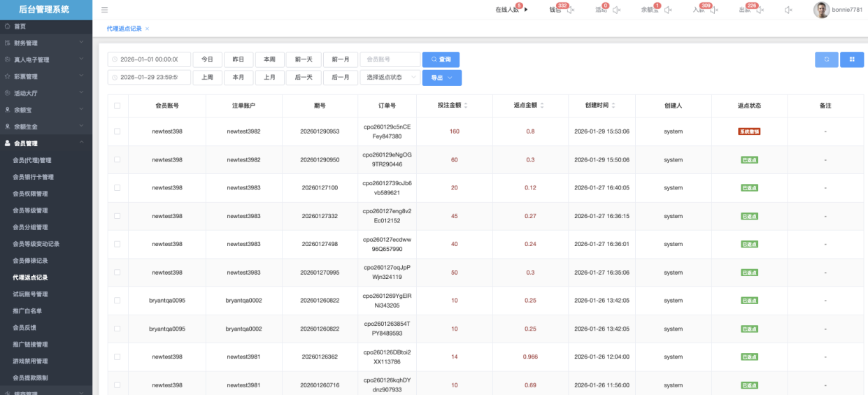
Task: Click the refresh icon button
Action: [x=826, y=59]
